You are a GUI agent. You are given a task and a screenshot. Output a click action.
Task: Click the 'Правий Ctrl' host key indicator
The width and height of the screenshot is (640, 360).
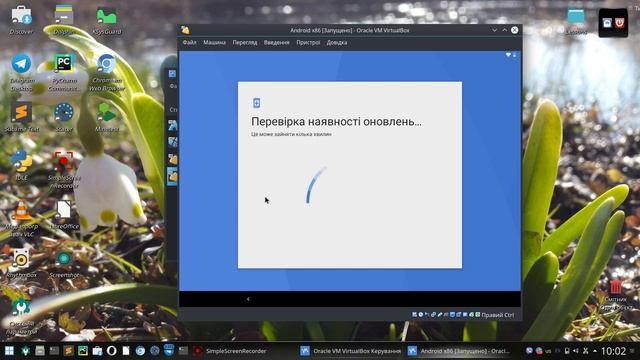click(x=498, y=315)
